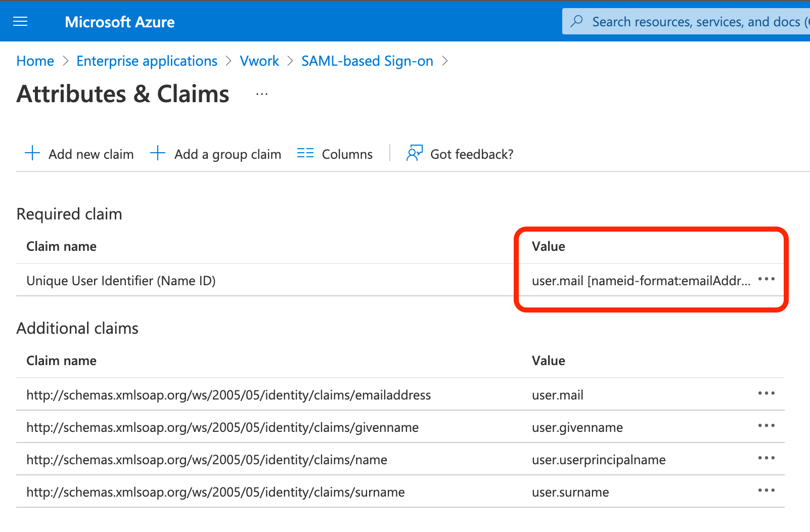Go to Home breadcrumb
810x532 pixels.
[35, 61]
